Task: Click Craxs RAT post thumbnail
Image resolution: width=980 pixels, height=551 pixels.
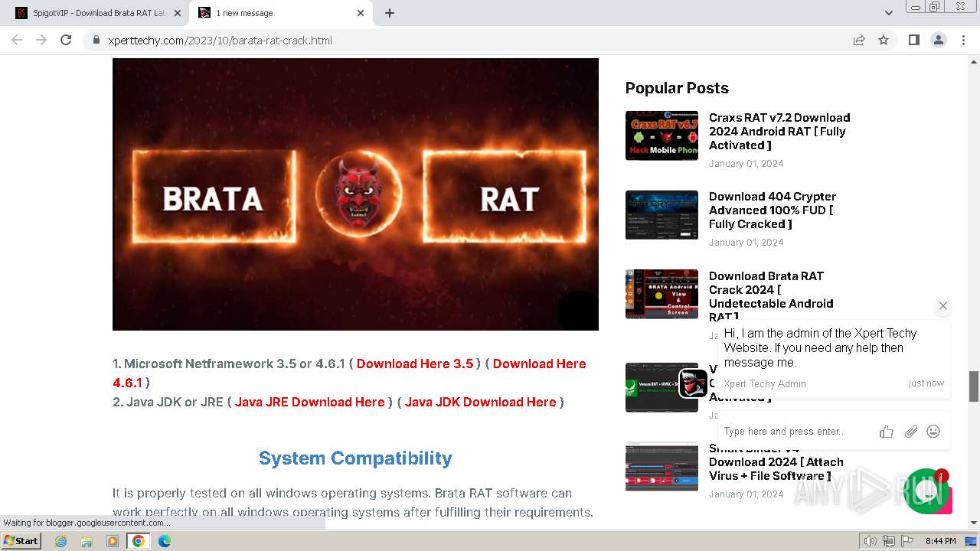Action: pos(661,135)
